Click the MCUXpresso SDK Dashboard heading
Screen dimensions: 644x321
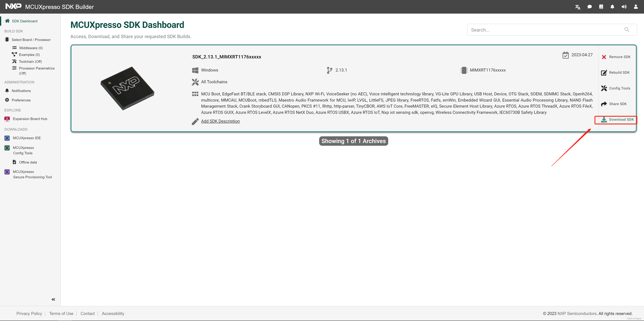click(127, 25)
